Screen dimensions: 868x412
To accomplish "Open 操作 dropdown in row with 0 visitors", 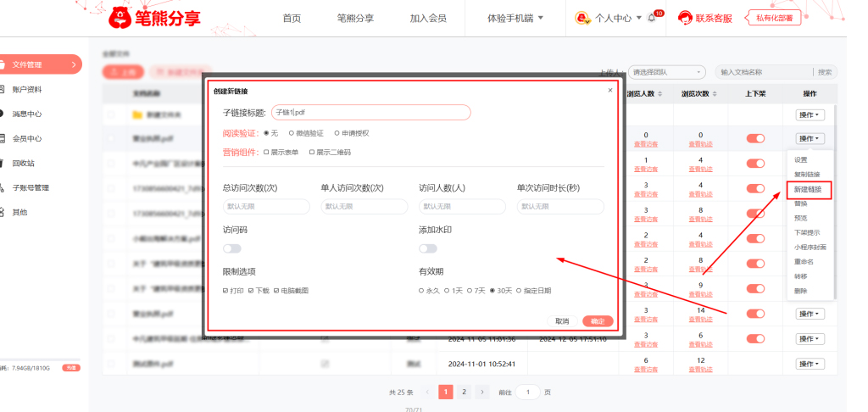I will [810, 138].
